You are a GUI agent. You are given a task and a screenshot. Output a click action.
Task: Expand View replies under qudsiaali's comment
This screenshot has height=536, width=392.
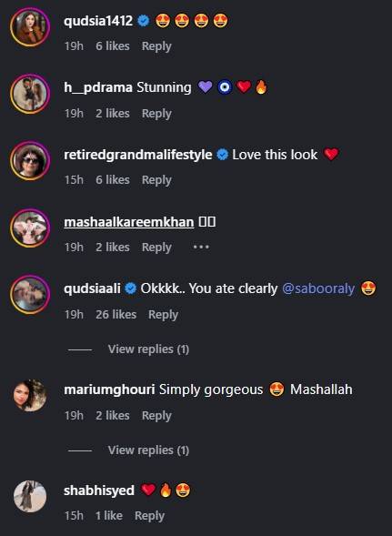click(148, 349)
